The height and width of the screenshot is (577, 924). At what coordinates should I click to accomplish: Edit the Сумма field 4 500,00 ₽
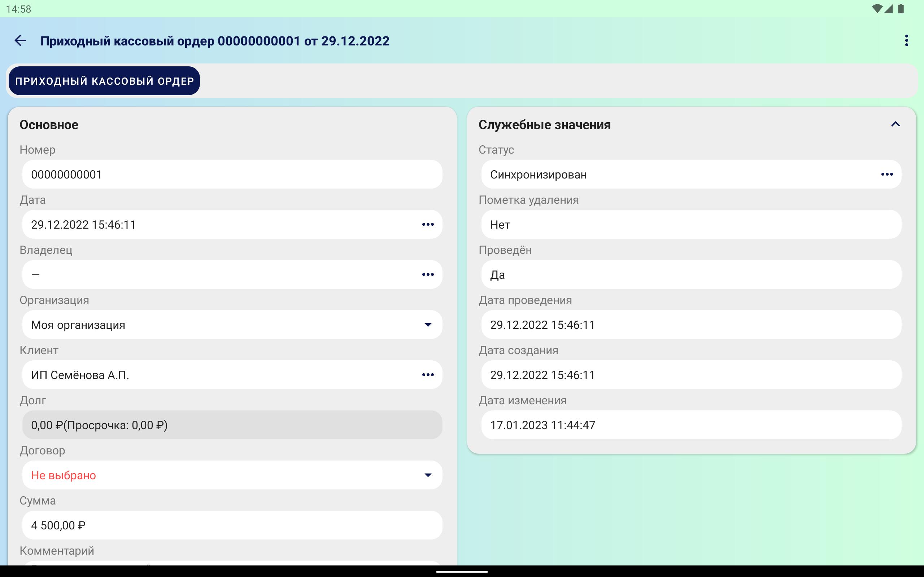click(x=232, y=525)
